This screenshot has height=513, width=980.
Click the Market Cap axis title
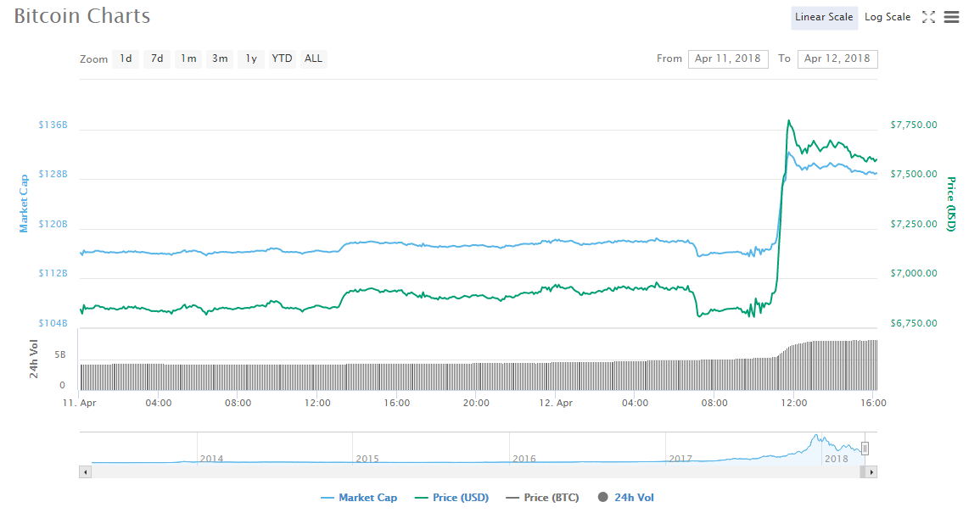(24, 204)
